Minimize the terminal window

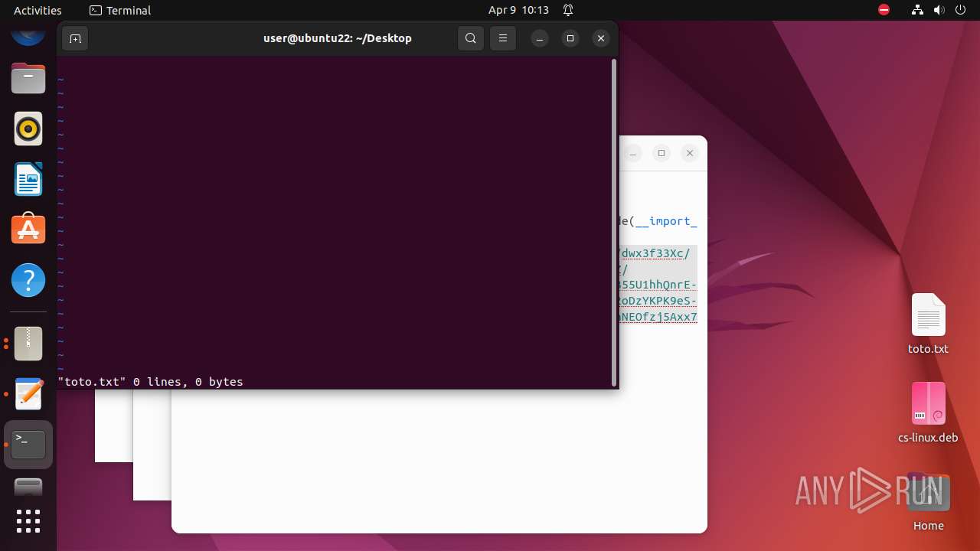(x=540, y=38)
